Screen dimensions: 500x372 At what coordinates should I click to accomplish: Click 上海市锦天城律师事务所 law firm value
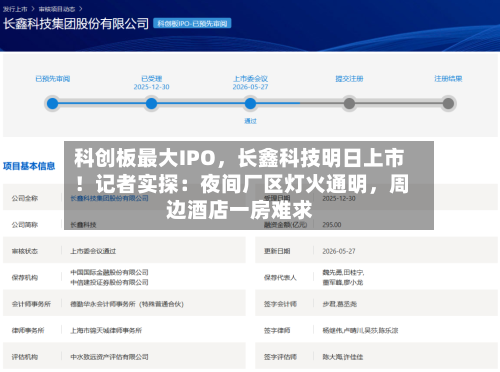click(106, 330)
